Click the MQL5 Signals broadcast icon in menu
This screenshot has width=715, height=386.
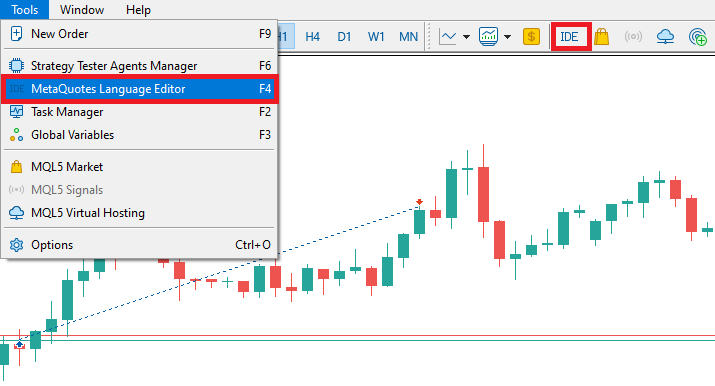click(16, 190)
